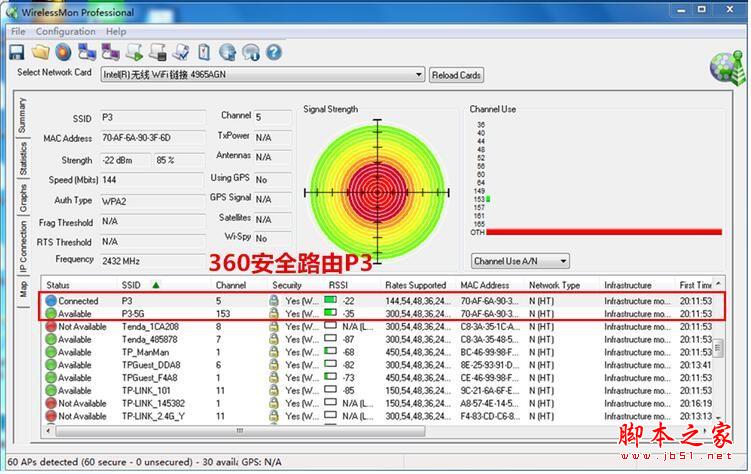Click the green Available icon for P3-5G
The width and height of the screenshot is (751, 474).
[x=51, y=314]
